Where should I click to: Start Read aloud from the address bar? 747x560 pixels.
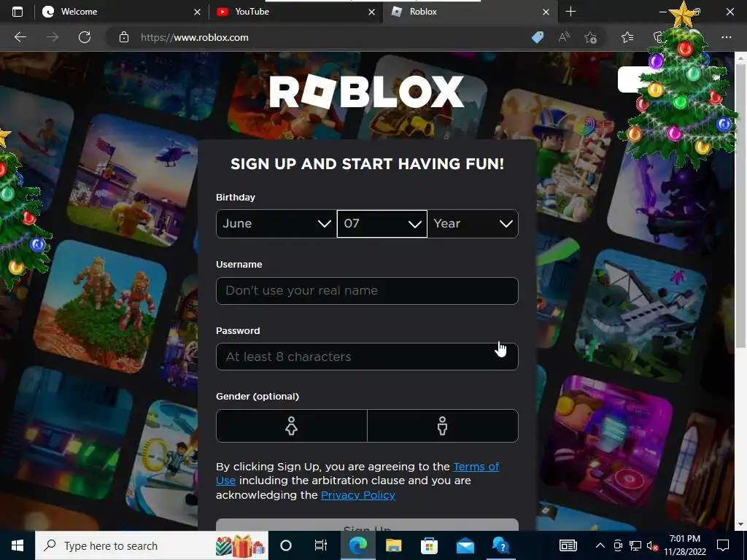click(564, 37)
